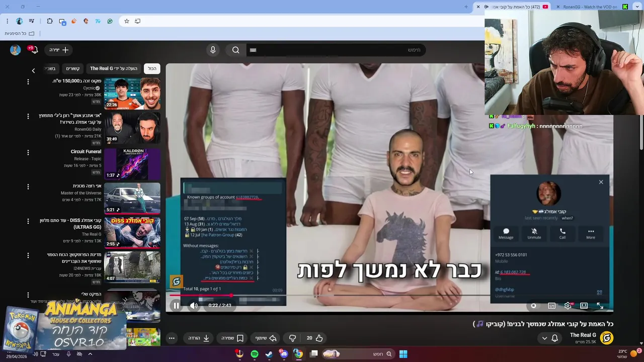Open task view from the taskbar
The width and height of the screenshot is (644, 362).
click(x=314, y=354)
